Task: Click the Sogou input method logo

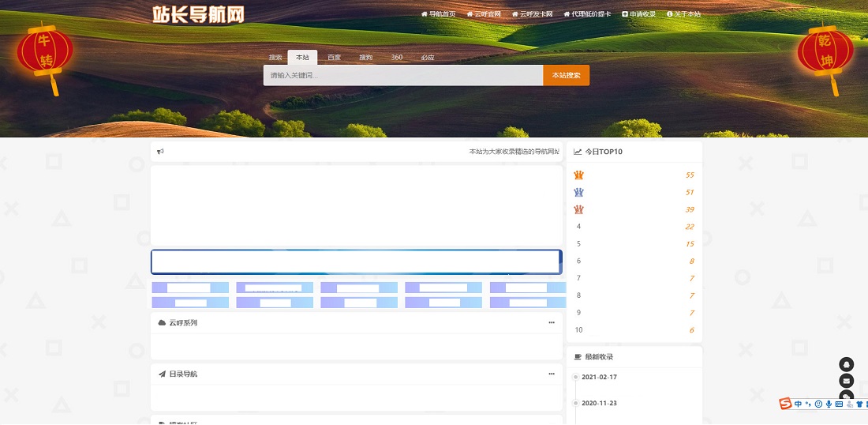Action: coord(785,404)
